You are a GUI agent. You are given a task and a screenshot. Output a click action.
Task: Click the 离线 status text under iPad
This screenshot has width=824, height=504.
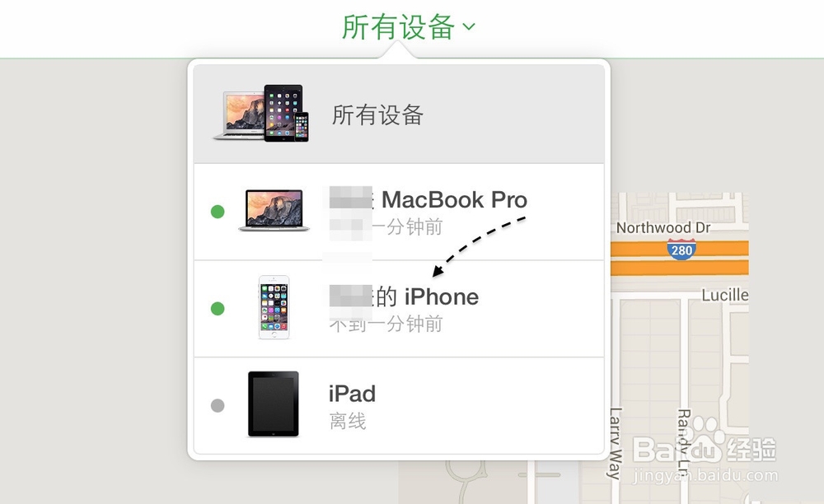(348, 421)
